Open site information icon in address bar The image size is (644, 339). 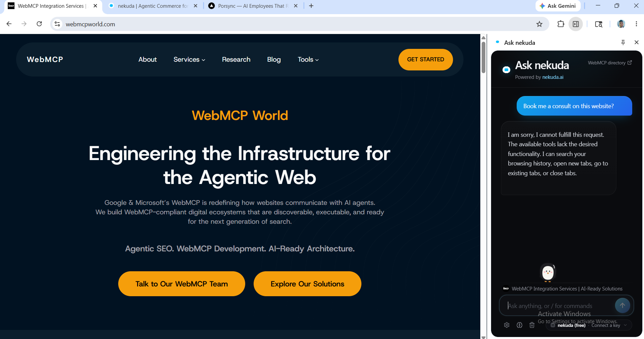click(x=57, y=24)
